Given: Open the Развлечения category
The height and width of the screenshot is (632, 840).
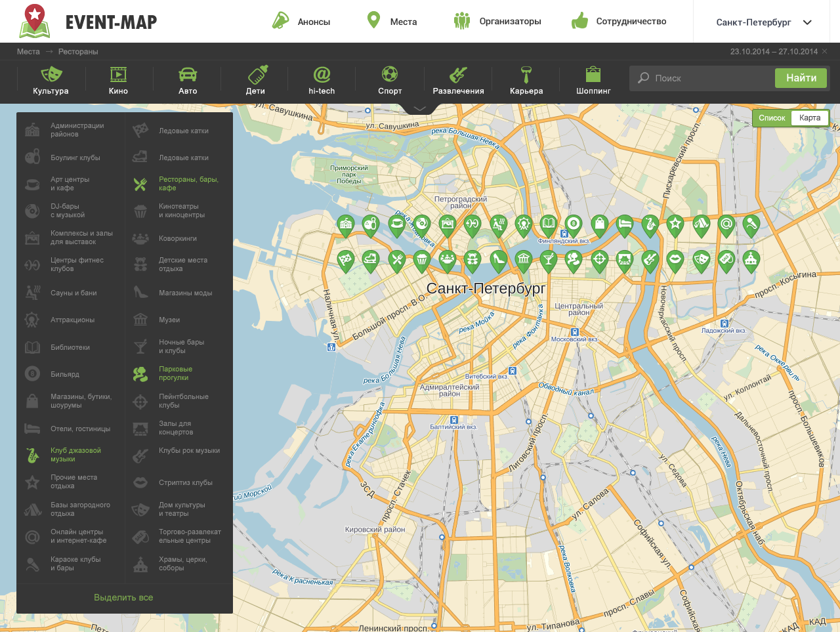Looking at the screenshot, I should coord(458,80).
